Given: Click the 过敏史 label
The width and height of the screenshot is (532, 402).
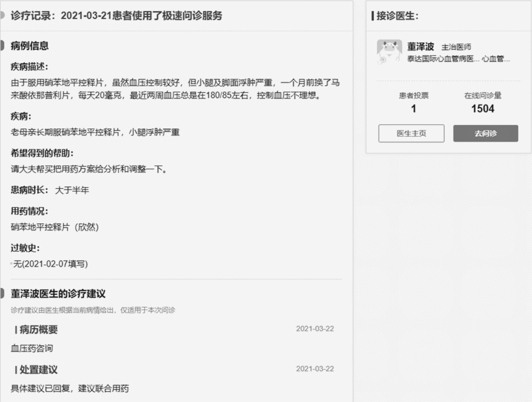Looking at the screenshot, I should point(25,248).
